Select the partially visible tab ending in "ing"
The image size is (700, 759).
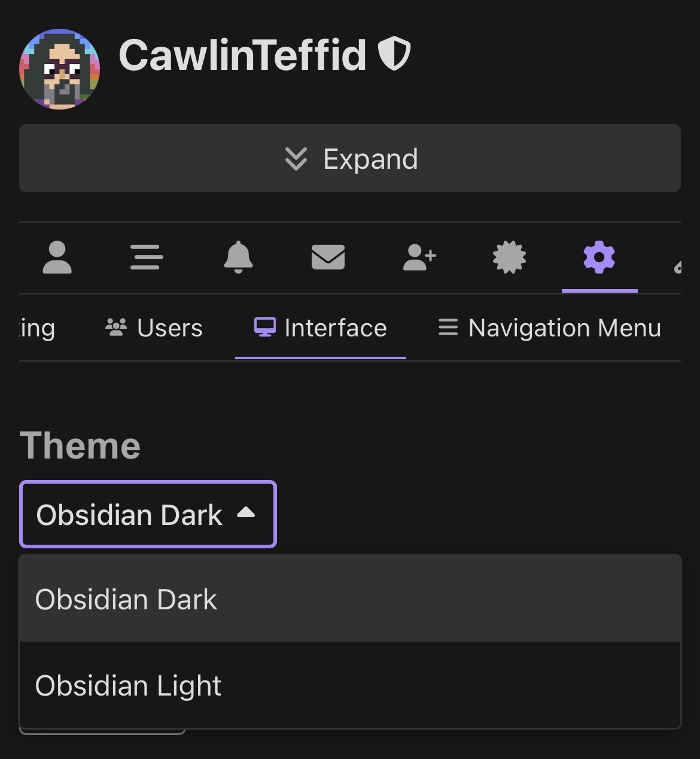coord(37,328)
